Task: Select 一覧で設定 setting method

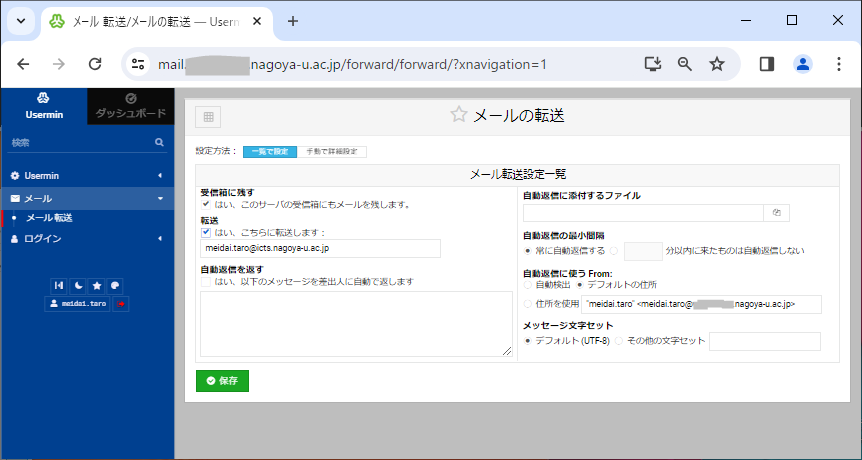Action: click(270, 152)
